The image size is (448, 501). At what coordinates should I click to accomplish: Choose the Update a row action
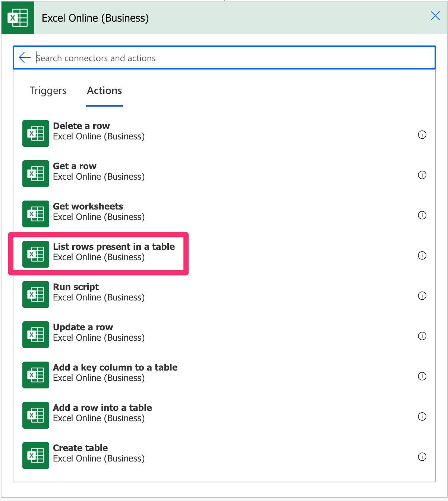(83, 332)
